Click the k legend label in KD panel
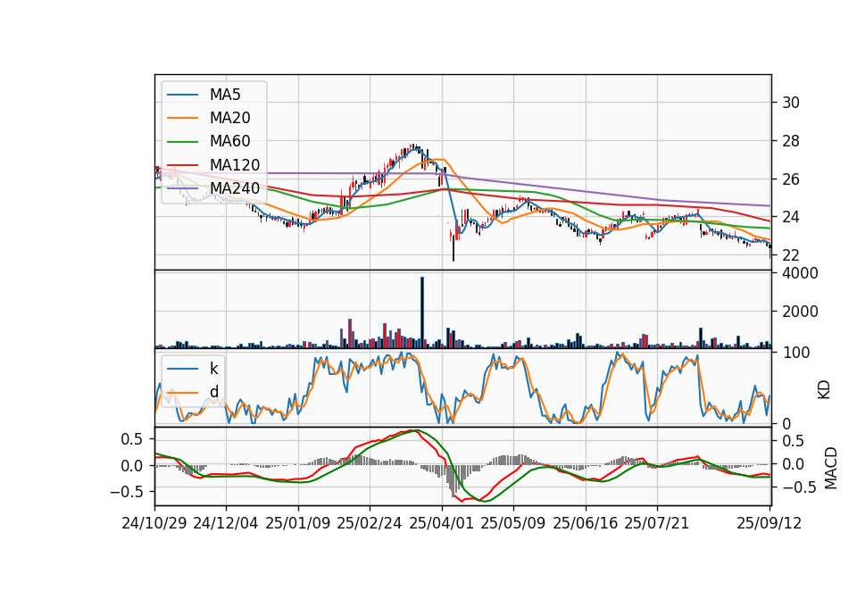 pyautogui.click(x=213, y=369)
